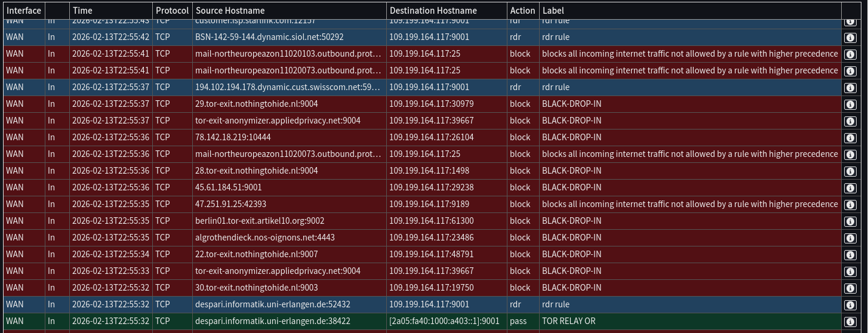Viewport: 868px width, 333px height.
Task: Open info for 28.tor-exit.nothingtohide.nl row
Action: coord(849,171)
